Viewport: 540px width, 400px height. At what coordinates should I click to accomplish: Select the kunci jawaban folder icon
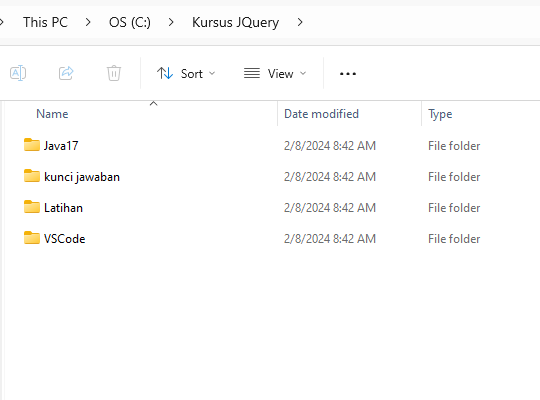32,176
